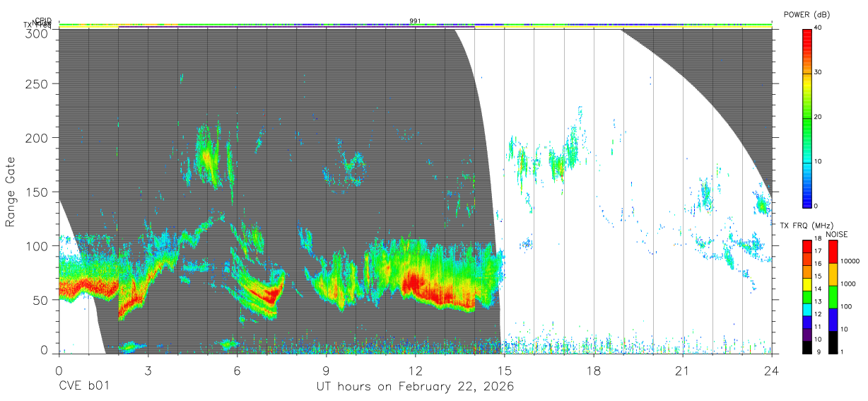Viewport: 868px width, 401px height.
Task: Click the 'NOISE' legend title
Action: (x=838, y=234)
